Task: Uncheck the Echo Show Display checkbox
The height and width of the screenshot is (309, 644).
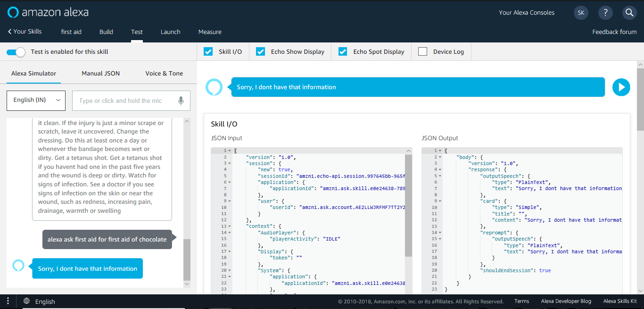Action: [260, 51]
